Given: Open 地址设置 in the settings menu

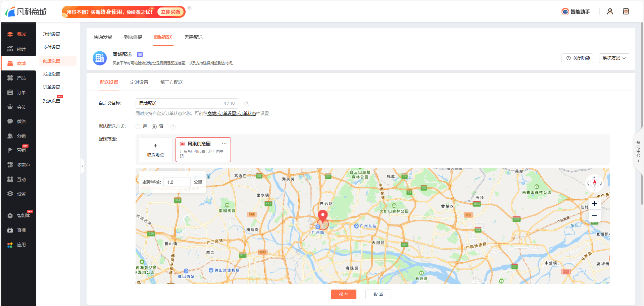Looking at the screenshot, I should 52,74.
